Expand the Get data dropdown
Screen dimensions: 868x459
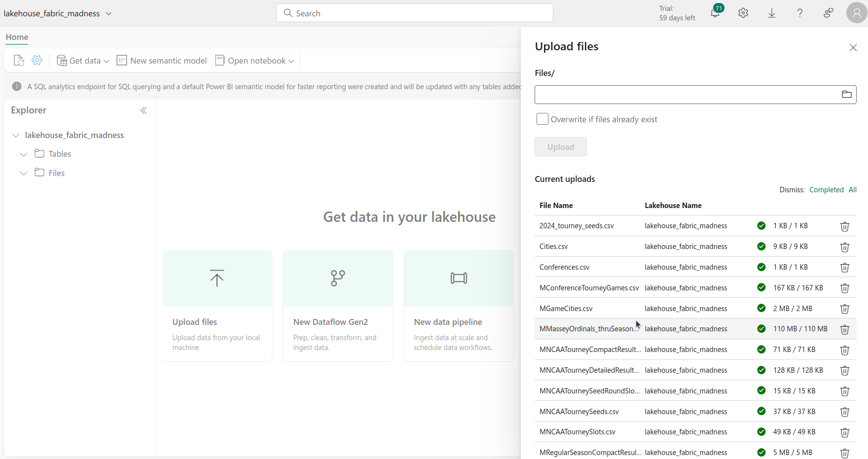click(83, 61)
